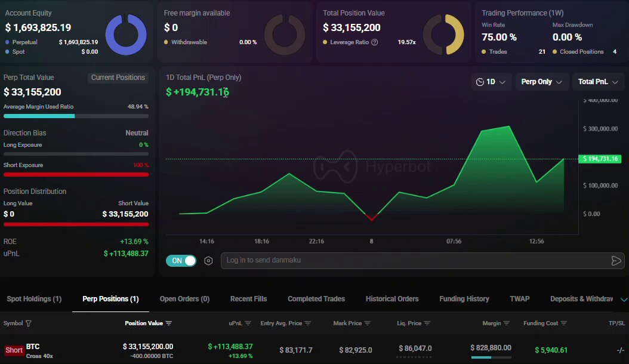
Task: Open danmaku settings hexagon icon
Action: [208, 261]
